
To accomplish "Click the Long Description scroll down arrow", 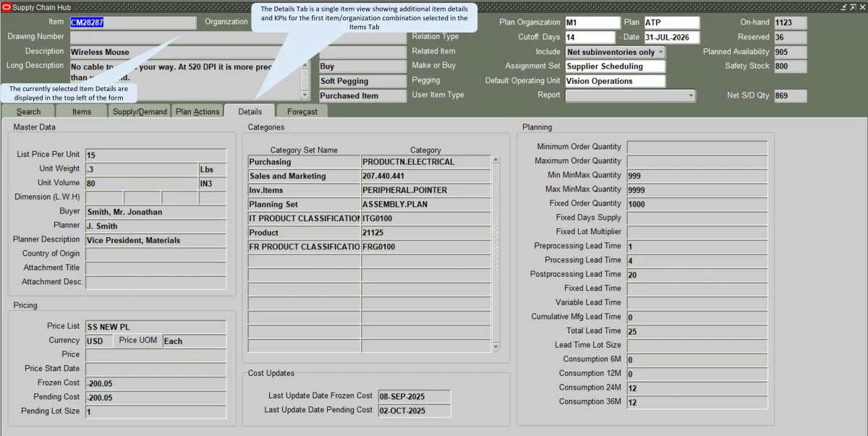I will pyautogui.click(x=305, y=95).
